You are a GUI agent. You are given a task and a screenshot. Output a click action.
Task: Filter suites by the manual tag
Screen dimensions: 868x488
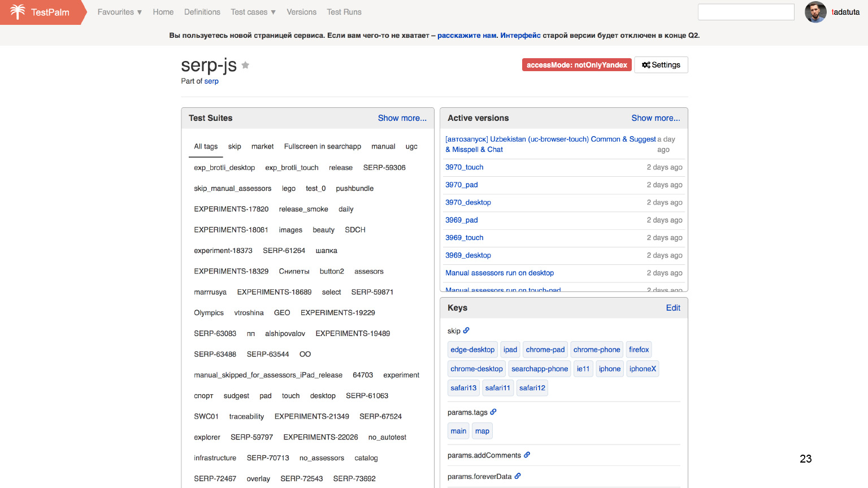coord(383,146)
